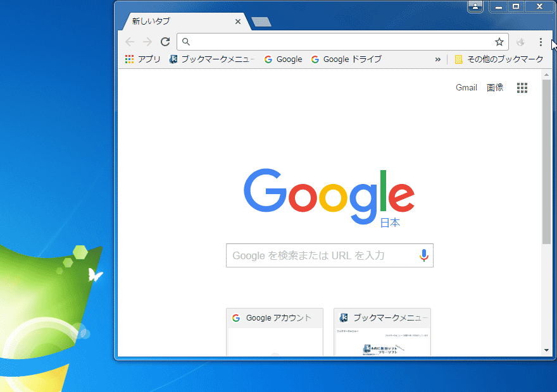Image resolution: width=557 pixels, height=392 pixels.
Task: Expand the hidden bookmarks chevron
Action: point(437,59)
